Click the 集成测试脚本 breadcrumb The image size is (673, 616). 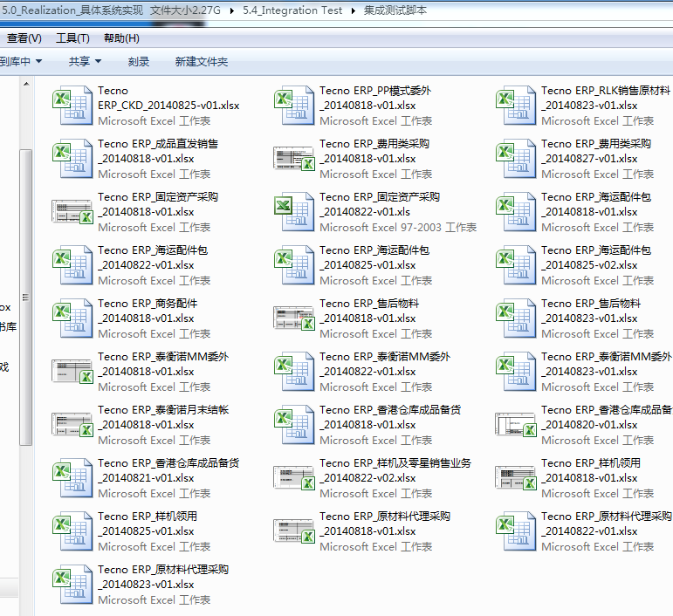(395, 10)
